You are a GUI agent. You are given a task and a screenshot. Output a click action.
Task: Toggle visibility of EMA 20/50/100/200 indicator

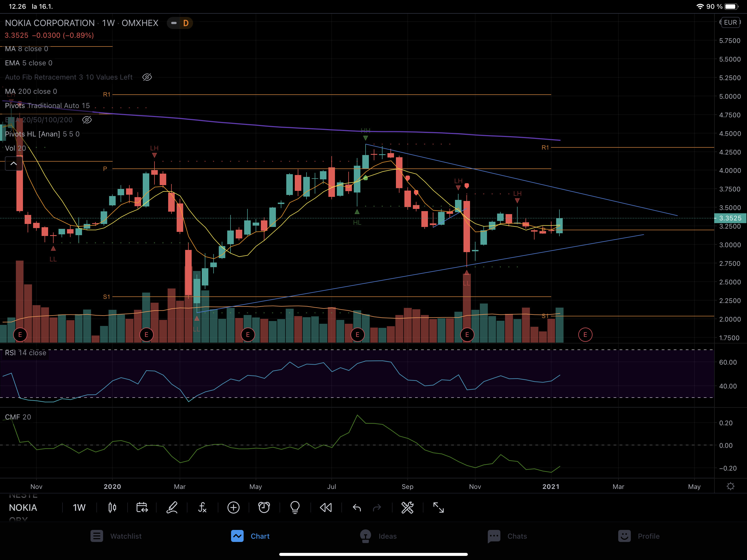87,120
